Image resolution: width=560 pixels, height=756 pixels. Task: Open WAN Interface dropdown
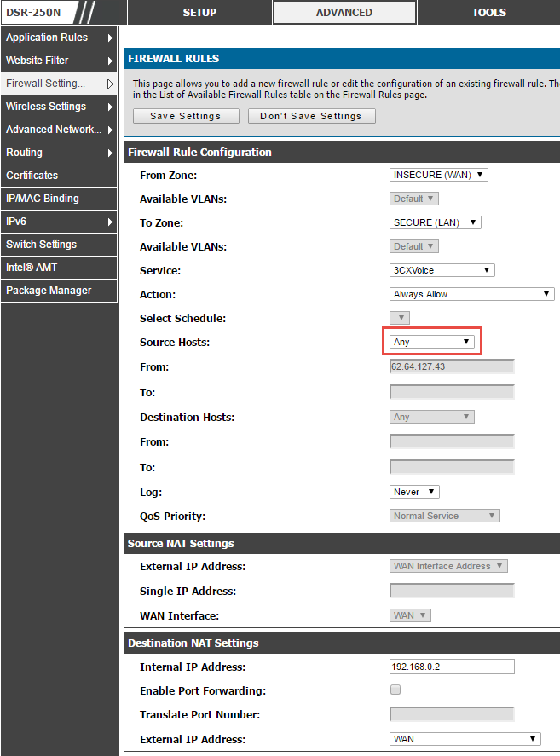[410, 615]
